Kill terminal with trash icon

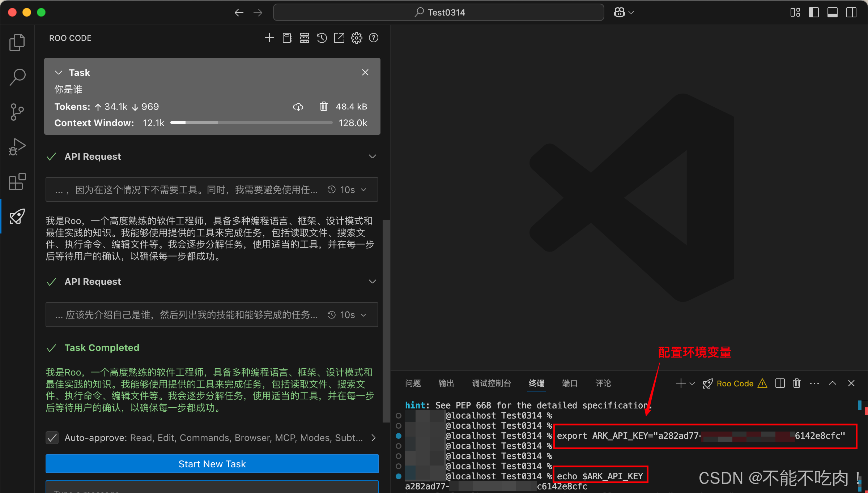(x=796, y=383)
